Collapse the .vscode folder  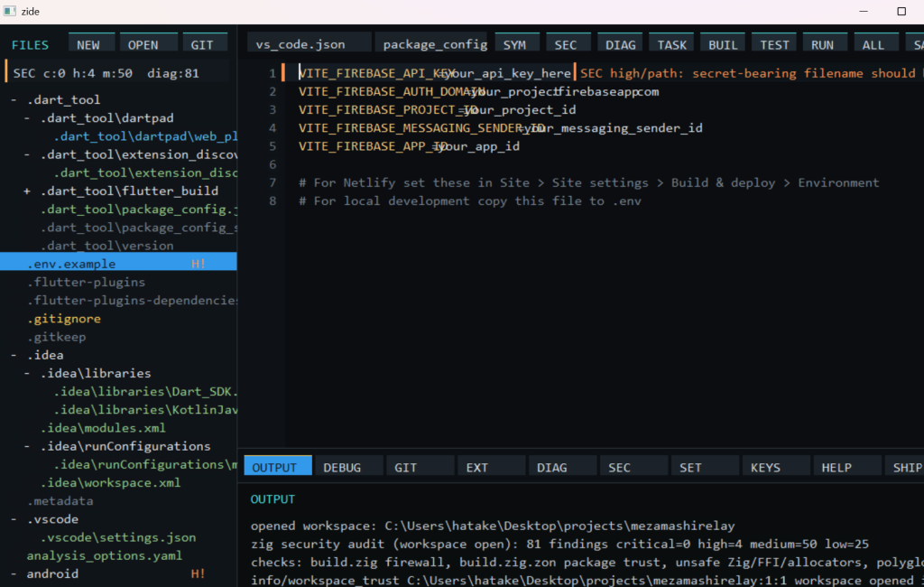click(14, 519)
